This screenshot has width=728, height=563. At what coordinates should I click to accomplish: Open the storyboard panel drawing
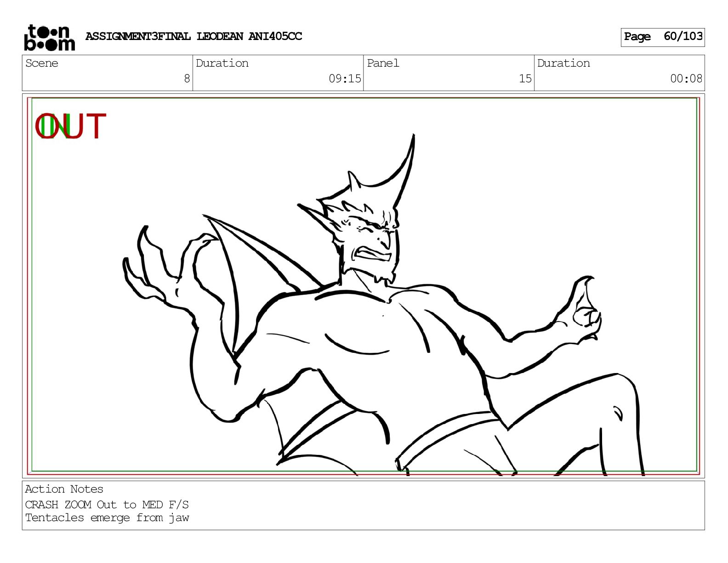click(363, 286)
